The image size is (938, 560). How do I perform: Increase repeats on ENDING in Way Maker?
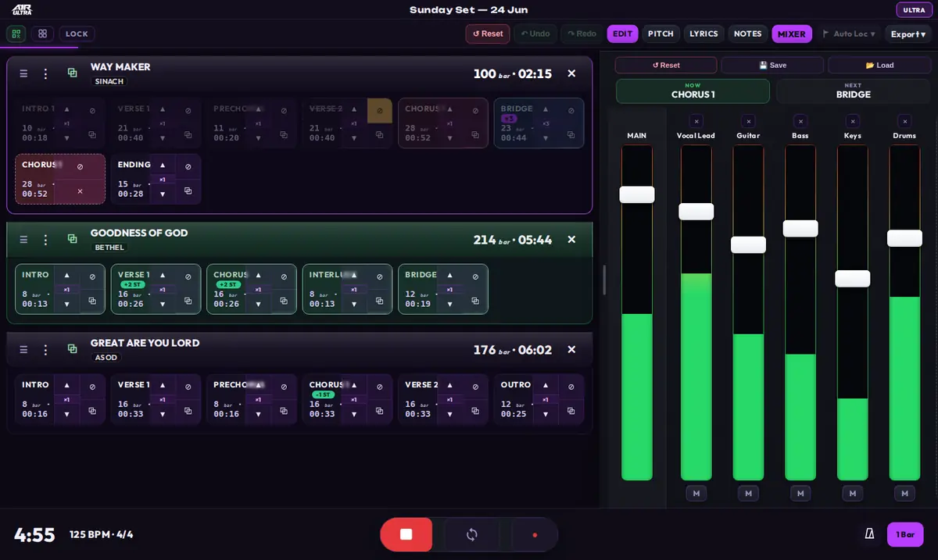[163, 165]
